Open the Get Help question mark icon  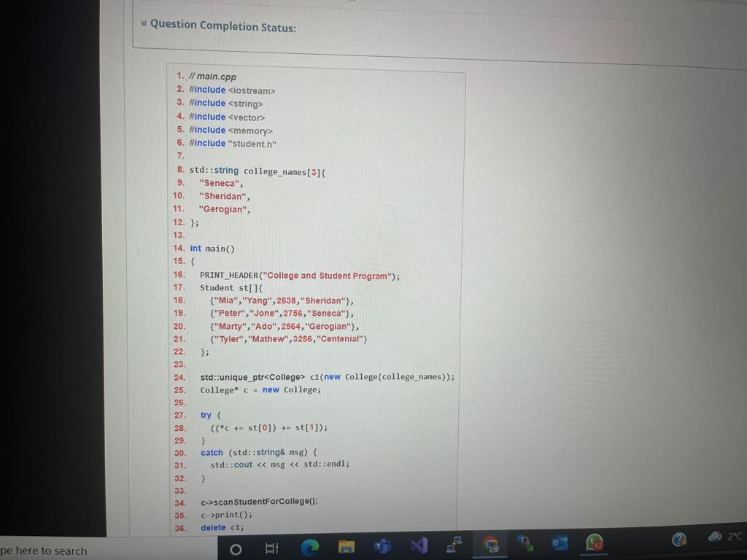pos(679,538)
